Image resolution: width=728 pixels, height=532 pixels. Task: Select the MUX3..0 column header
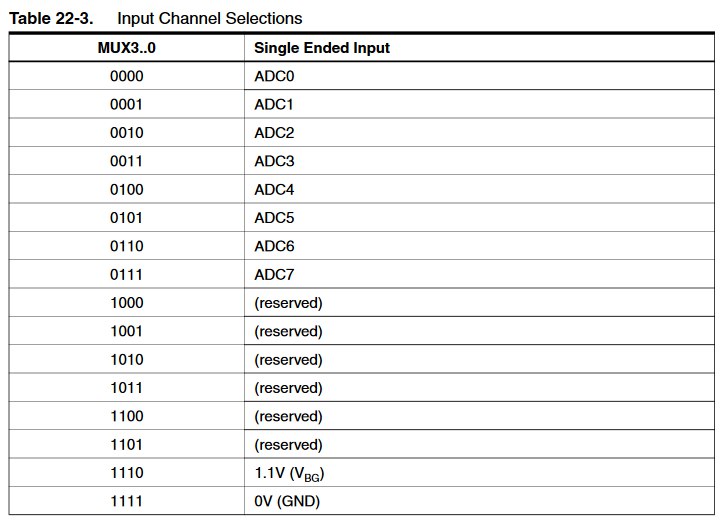(x=127, y=47)
